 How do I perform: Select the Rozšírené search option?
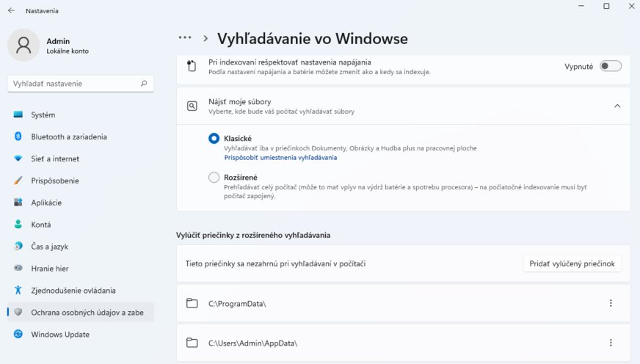pyautogui.click(x=214, y=177)
